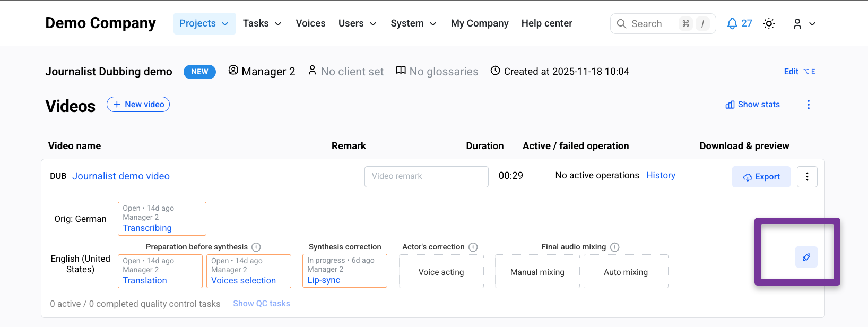Screen dimensions: 868x327
Task: Click the info icon next to Final audio mixing
Action: coord(614,247)
